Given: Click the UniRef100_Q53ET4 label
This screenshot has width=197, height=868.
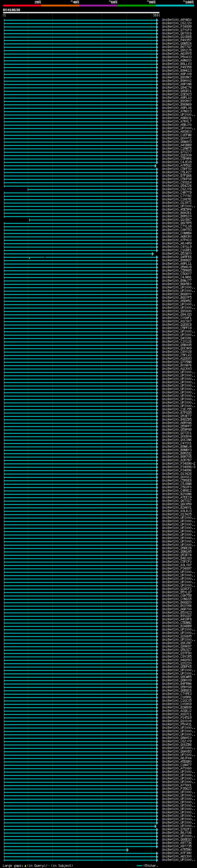Looking at the screenshot, I should (176, 555).
